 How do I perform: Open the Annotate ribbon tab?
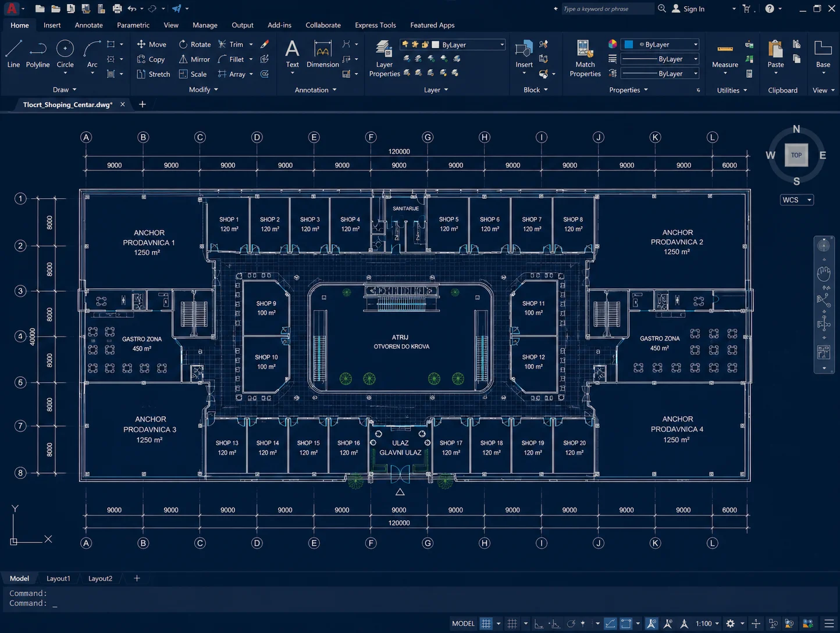coord(88,25)
